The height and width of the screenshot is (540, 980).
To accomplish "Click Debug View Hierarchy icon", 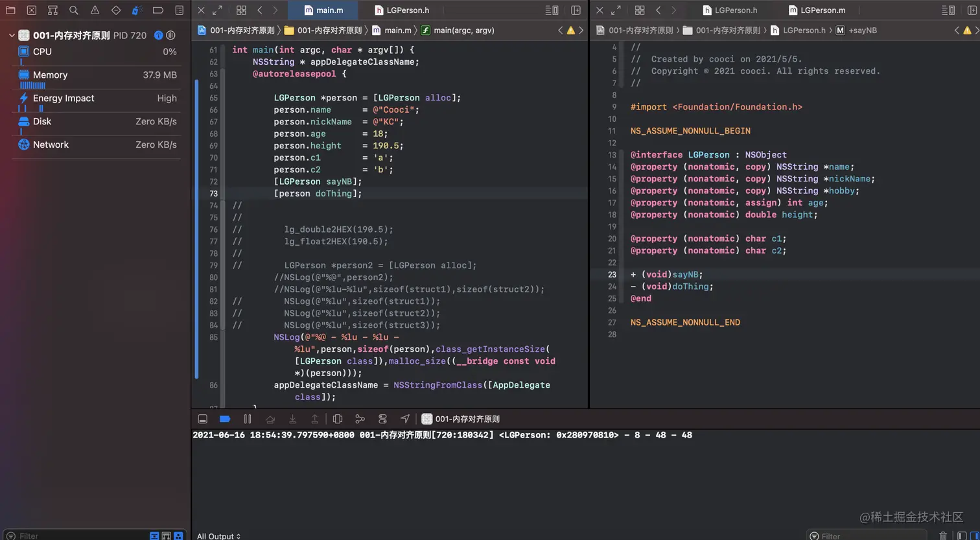I will pos(338,419).
